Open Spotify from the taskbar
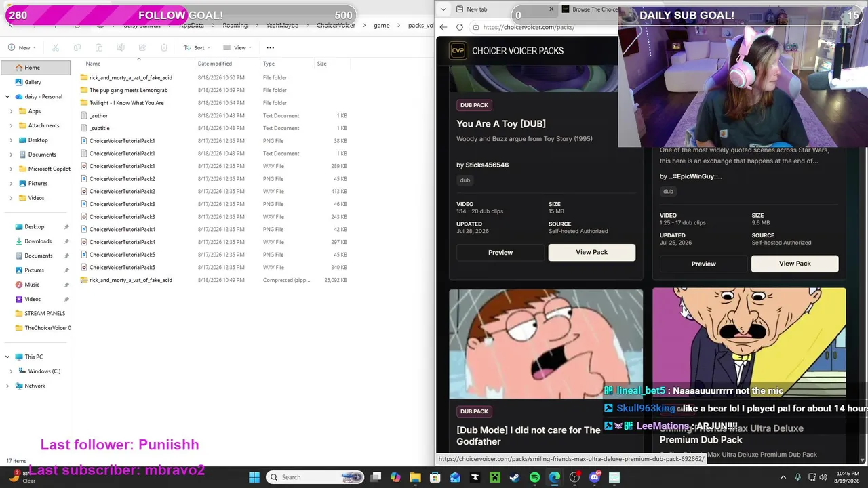Screen dimensions: 868x488 coord(534,477)
